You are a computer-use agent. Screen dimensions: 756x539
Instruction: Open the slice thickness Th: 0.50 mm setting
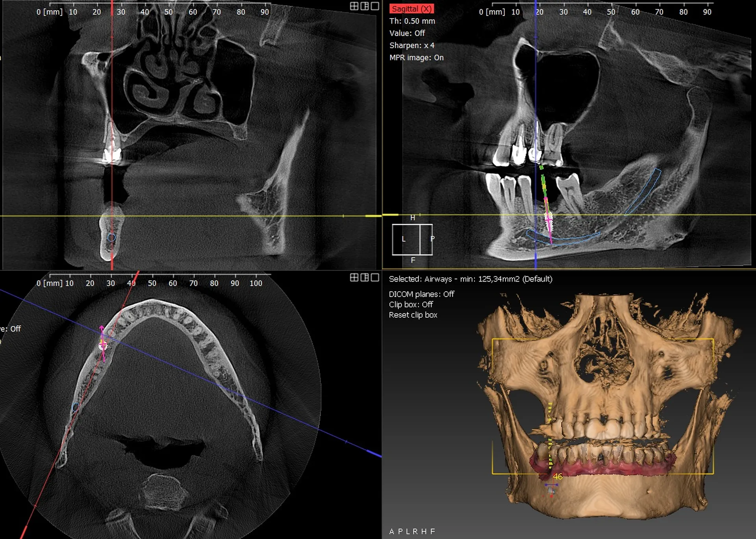click(x=411, y=21)
